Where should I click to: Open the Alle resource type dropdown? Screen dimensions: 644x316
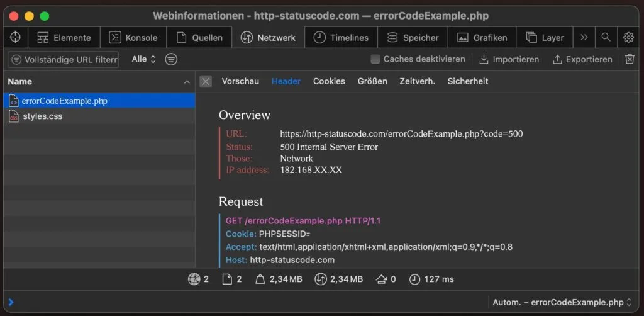[x=143, y=59]
